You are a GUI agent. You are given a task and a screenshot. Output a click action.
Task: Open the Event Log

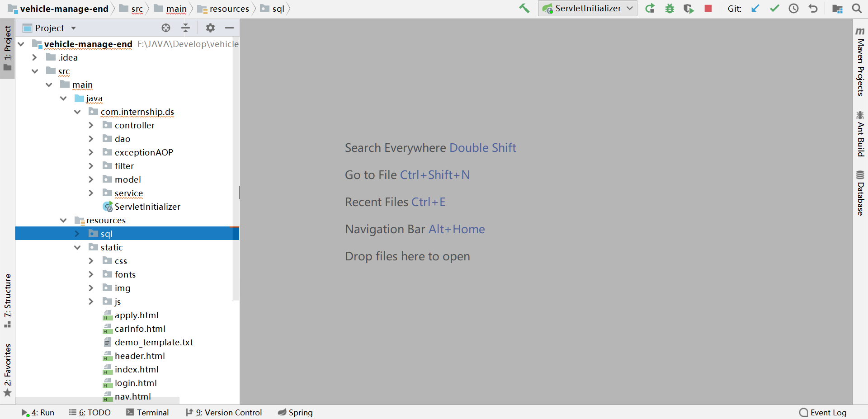[x=823, y=412]
